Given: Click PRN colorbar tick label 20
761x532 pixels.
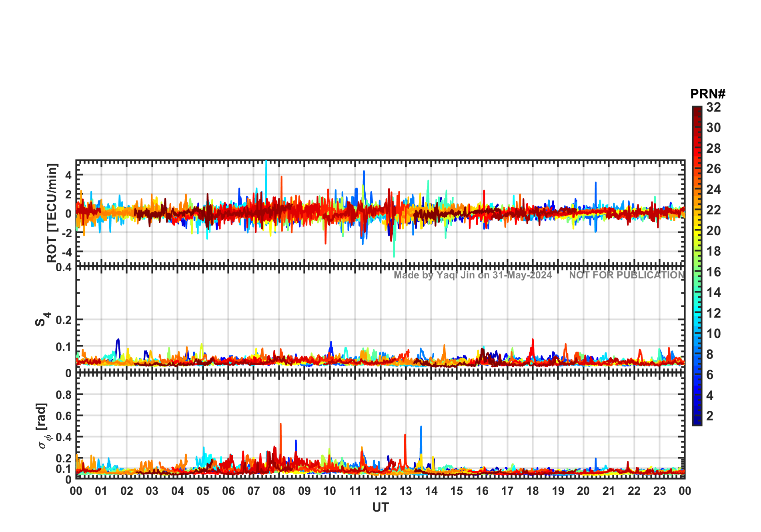Looking at the screenshot, I should [713, 231].
